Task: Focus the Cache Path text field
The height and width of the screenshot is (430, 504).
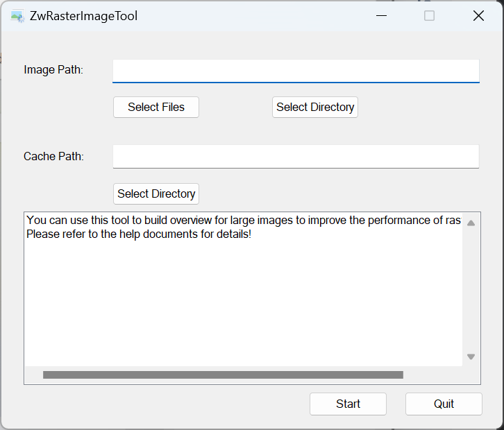Action: [296, 156]
